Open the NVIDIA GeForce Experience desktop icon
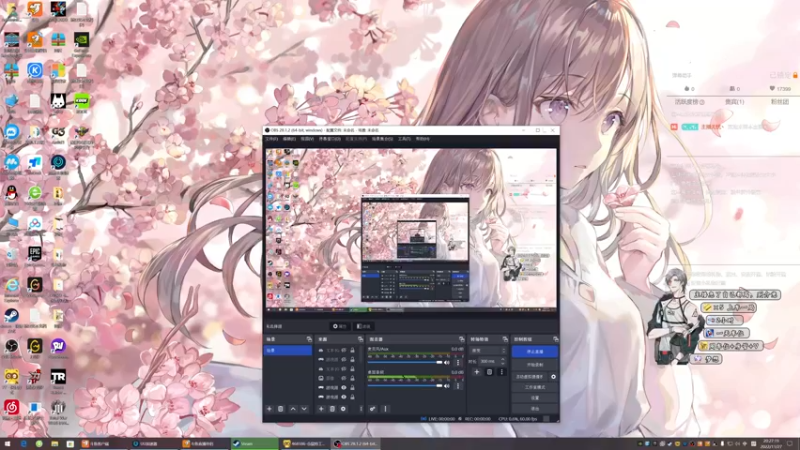 tap(82, 41)
